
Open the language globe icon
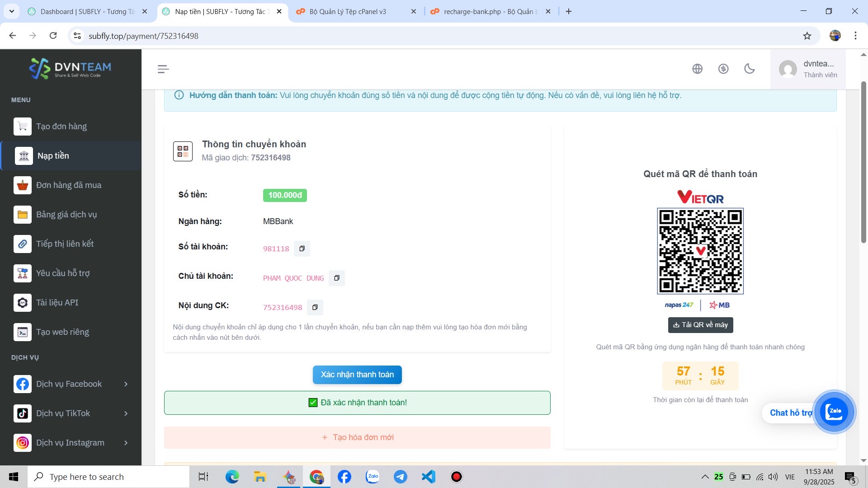(x=698, y=69)
